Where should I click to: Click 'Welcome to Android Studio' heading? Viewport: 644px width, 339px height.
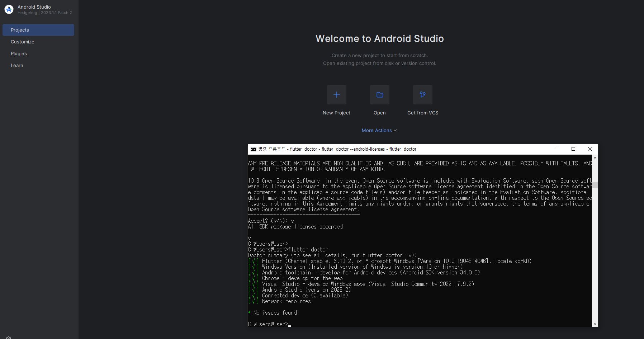[x=379, y=38]
